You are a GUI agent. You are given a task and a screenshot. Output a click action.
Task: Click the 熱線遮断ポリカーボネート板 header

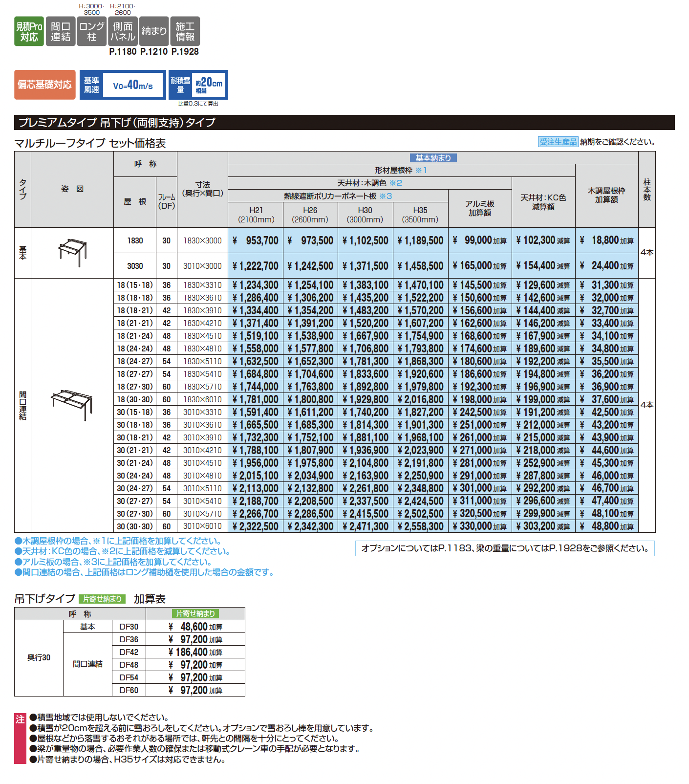tap(338, 196)
